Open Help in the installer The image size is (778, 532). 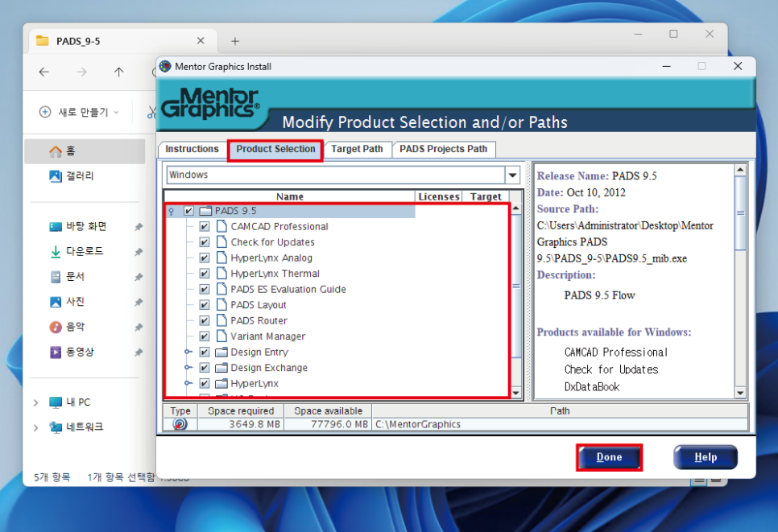click(705, 457)
